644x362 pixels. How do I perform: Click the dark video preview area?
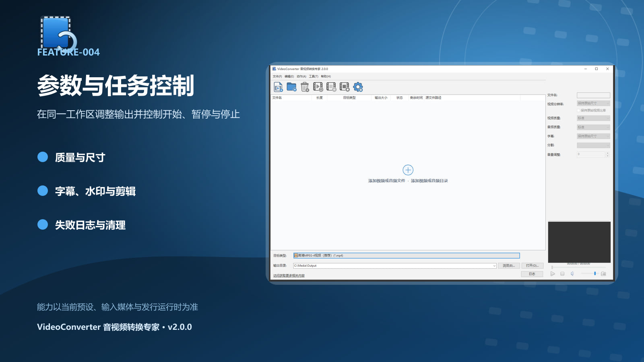point(579,242)
